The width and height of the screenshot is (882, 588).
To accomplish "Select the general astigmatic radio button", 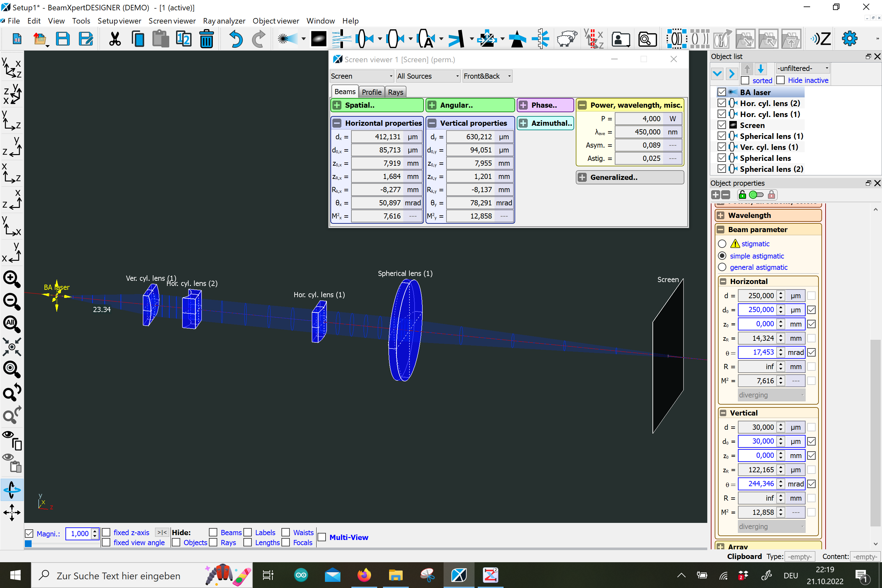I will 722,267.
